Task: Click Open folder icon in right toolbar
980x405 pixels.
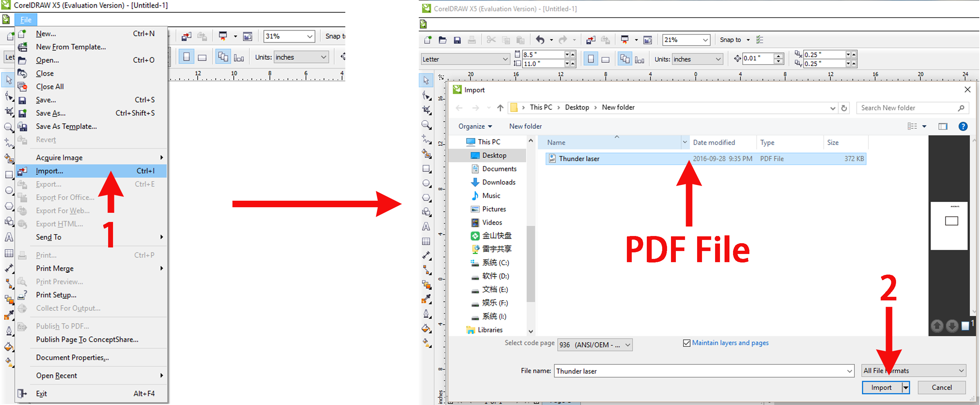Action: [442, 40]
